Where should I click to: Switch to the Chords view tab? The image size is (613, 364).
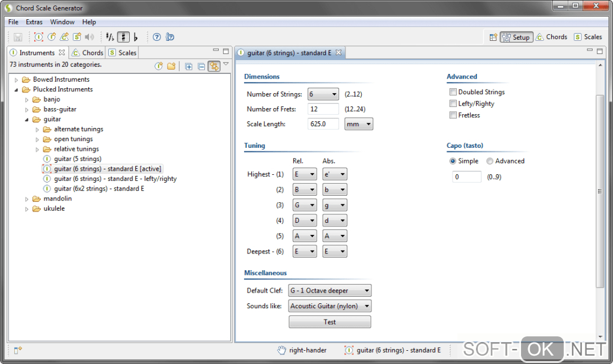point(88,53)
